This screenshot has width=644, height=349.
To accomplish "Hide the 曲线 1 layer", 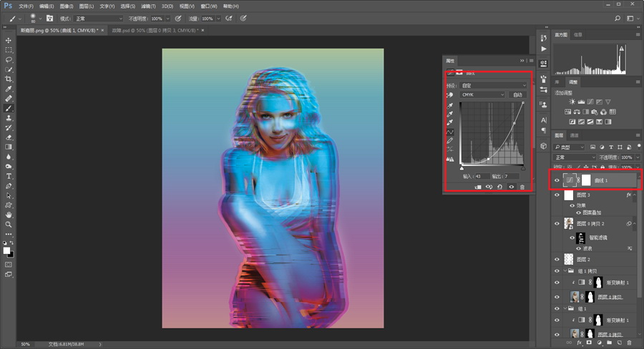I will pos(557,180).
